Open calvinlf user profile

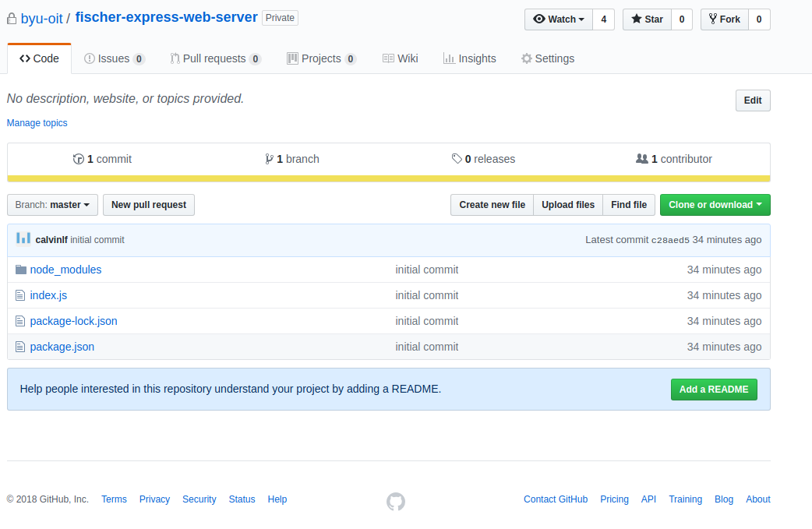51,240
